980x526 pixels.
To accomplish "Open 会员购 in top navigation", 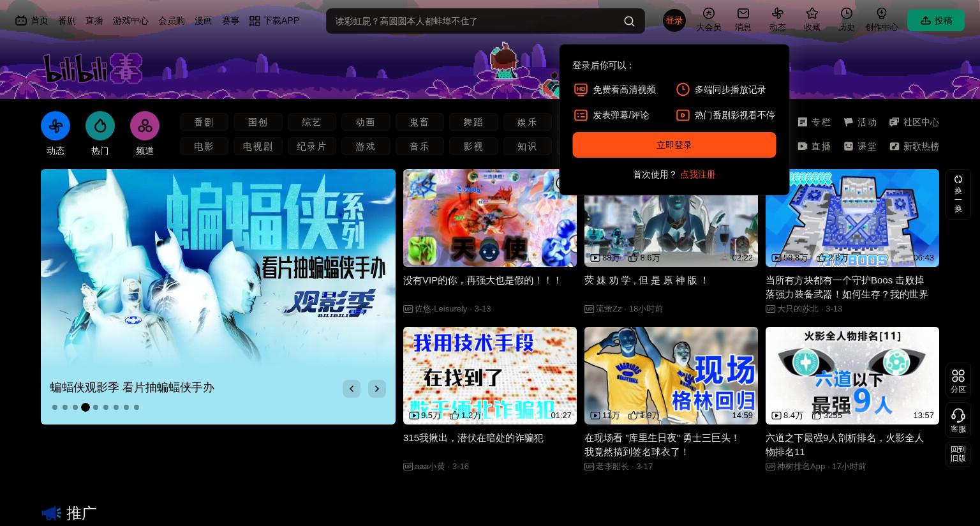I will coord(172,21).
